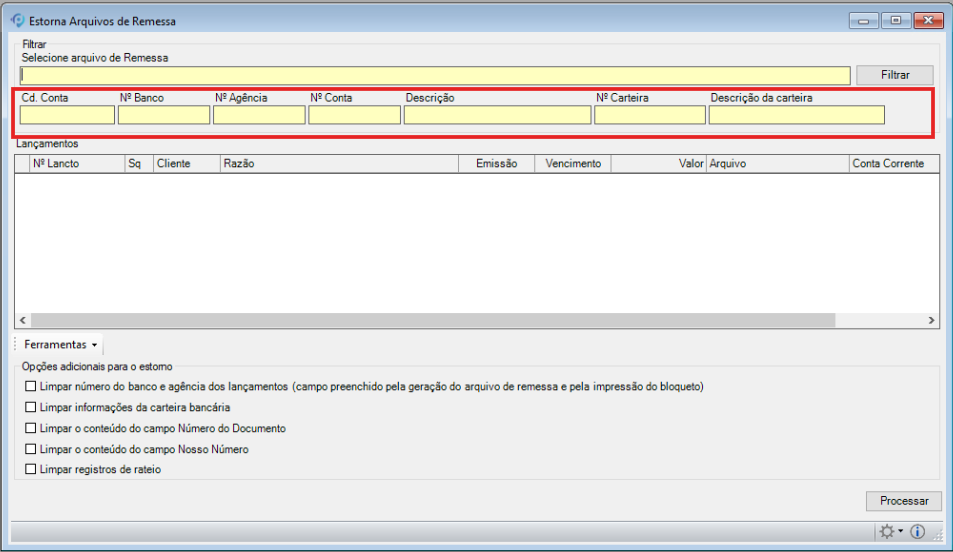Tick Limpar conteúdo do campo Nosso Número
953x552 pixels.
tap(31, 449)
